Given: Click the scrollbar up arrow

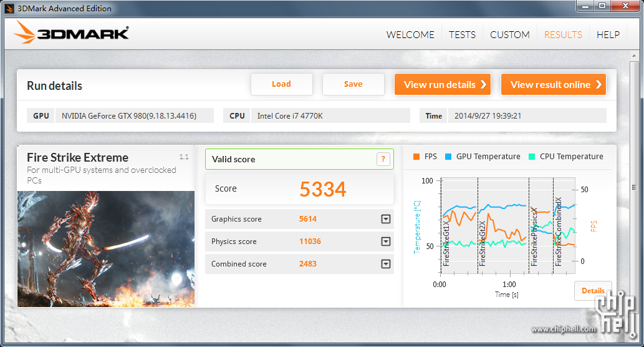Looking at the screenshot, I should (x=634, y=56).
